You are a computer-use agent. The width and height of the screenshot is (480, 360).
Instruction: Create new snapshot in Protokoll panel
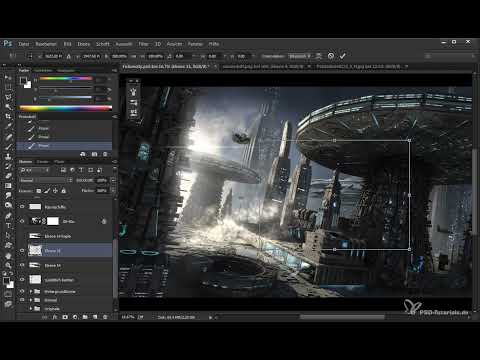point(94,154)
